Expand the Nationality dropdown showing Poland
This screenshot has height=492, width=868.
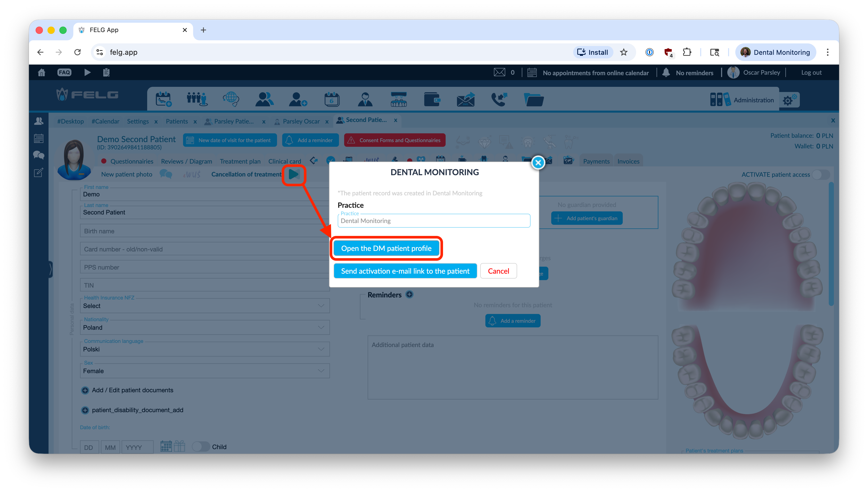pos(204,327)
